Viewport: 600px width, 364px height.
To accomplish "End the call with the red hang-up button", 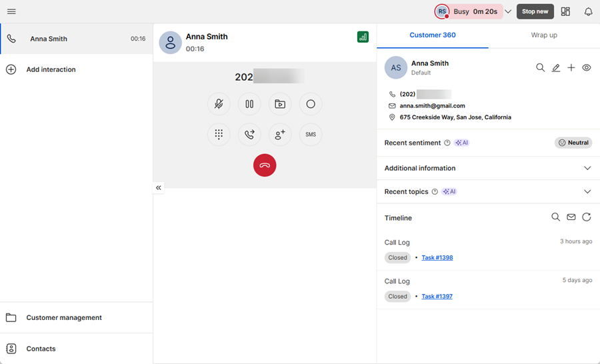I will [x=265, y=165].
